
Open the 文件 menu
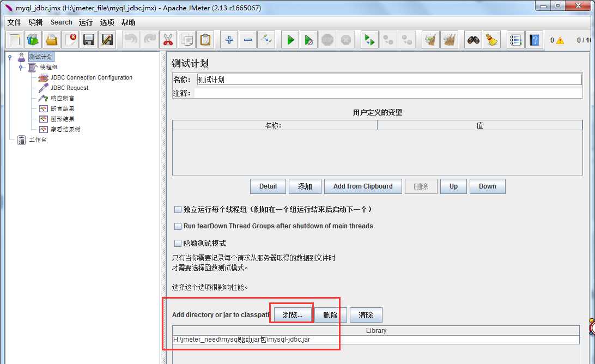(x=14, y=22)
